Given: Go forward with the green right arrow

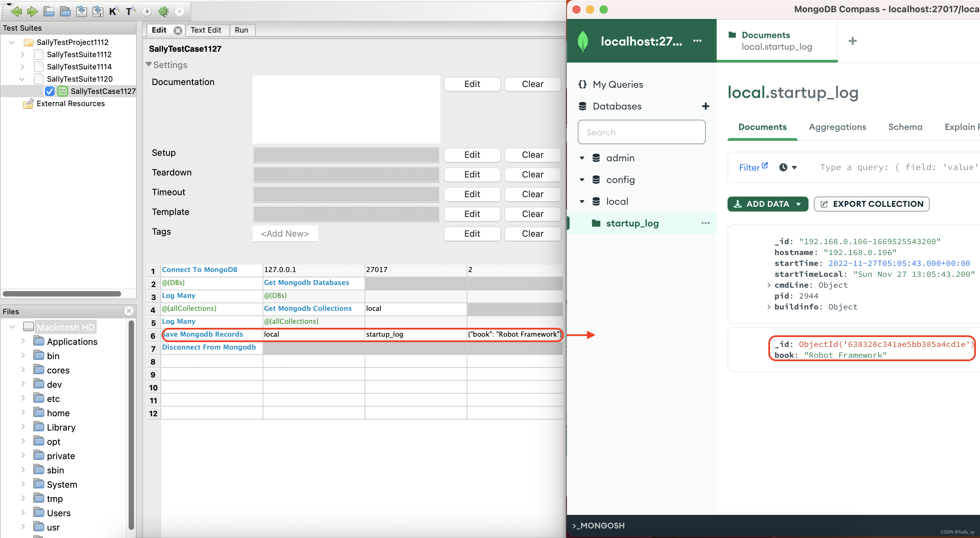Looking at the screenshot, I should [32, 12].
